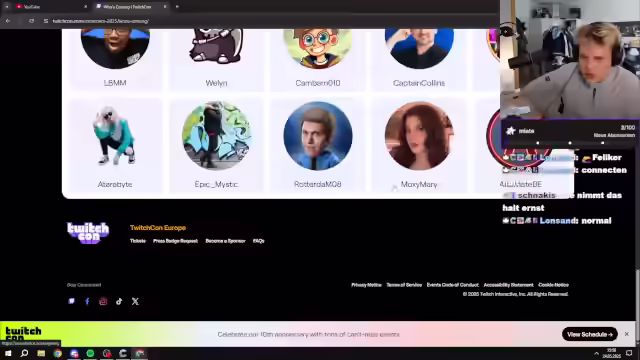Screen dimensions: 640x360
Task: Reload the page with refresh icon
Action: pos(31,21)
